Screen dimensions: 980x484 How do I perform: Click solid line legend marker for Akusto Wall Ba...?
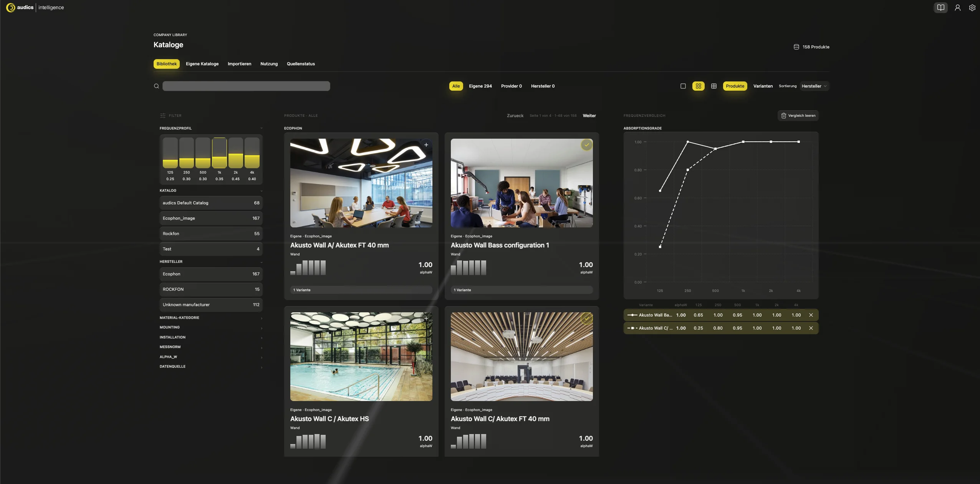632,315
